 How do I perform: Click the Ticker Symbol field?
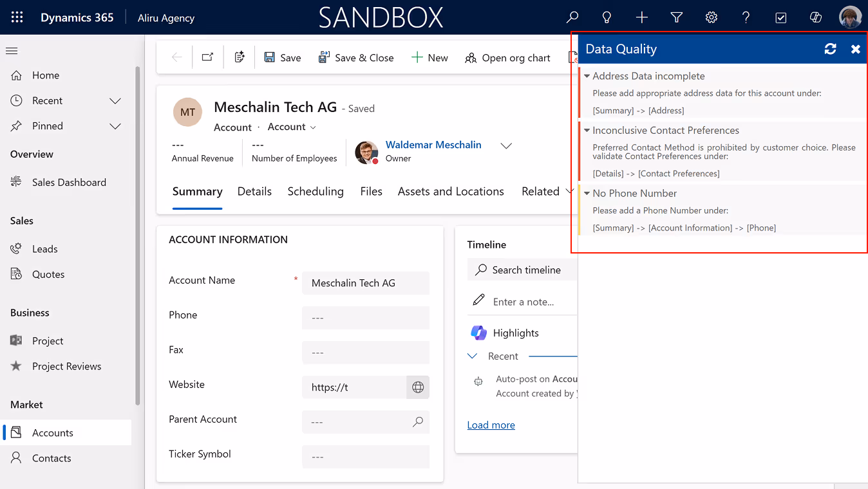pyautogui.click(x=366, y=457)
